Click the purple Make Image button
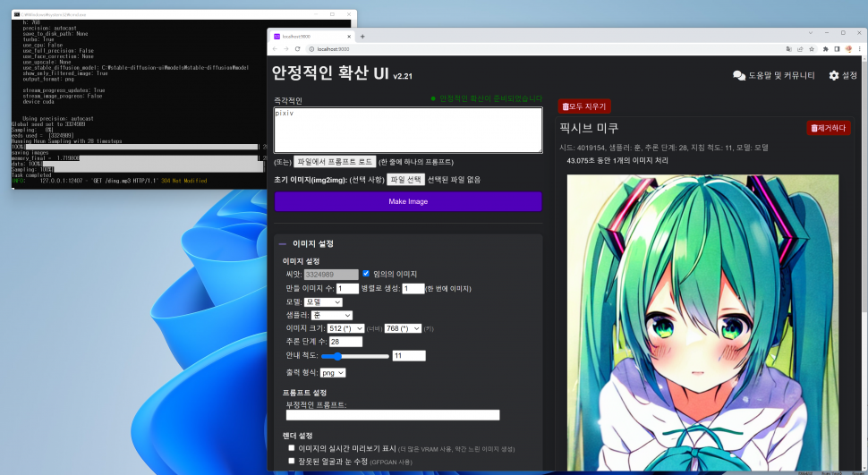This screenshot has width=868, height=475. [408, 201]
